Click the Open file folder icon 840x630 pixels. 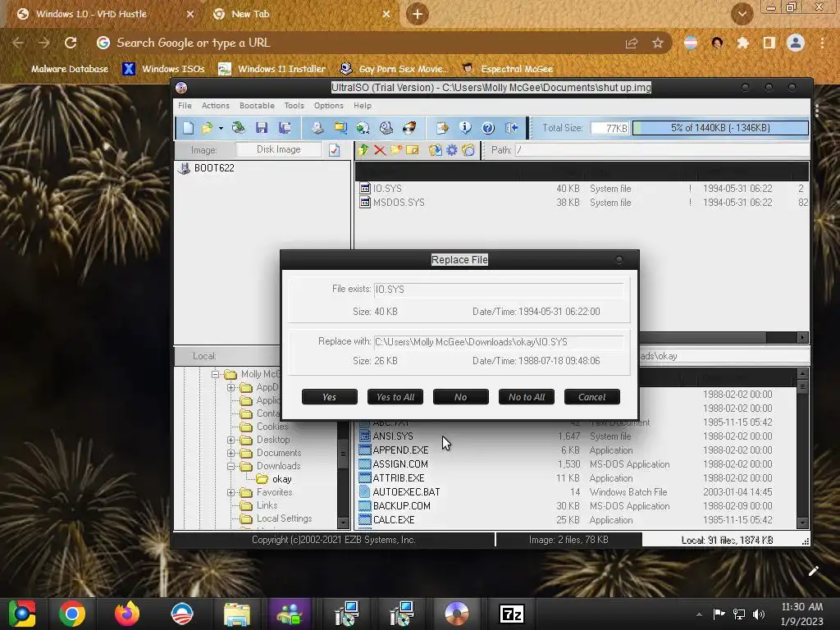tap(207, 127)
